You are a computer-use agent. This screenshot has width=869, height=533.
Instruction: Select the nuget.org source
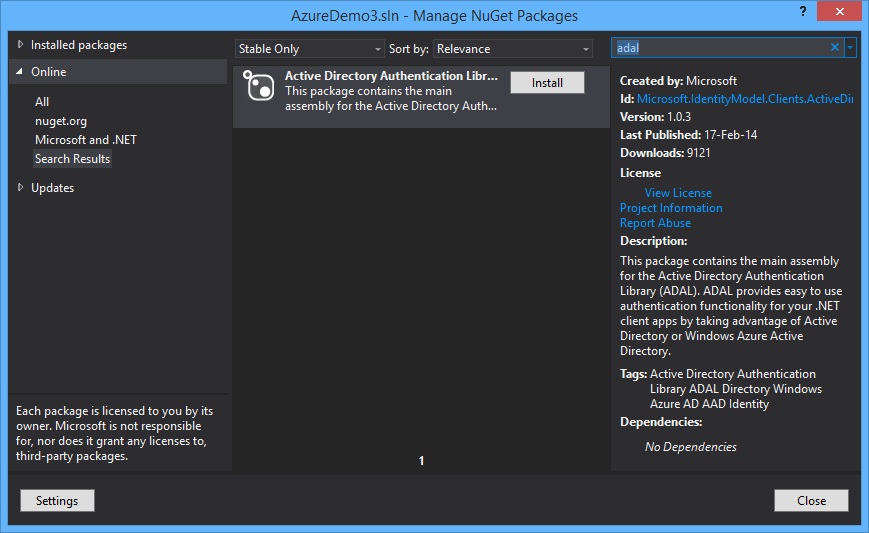(x=61, y=121)
